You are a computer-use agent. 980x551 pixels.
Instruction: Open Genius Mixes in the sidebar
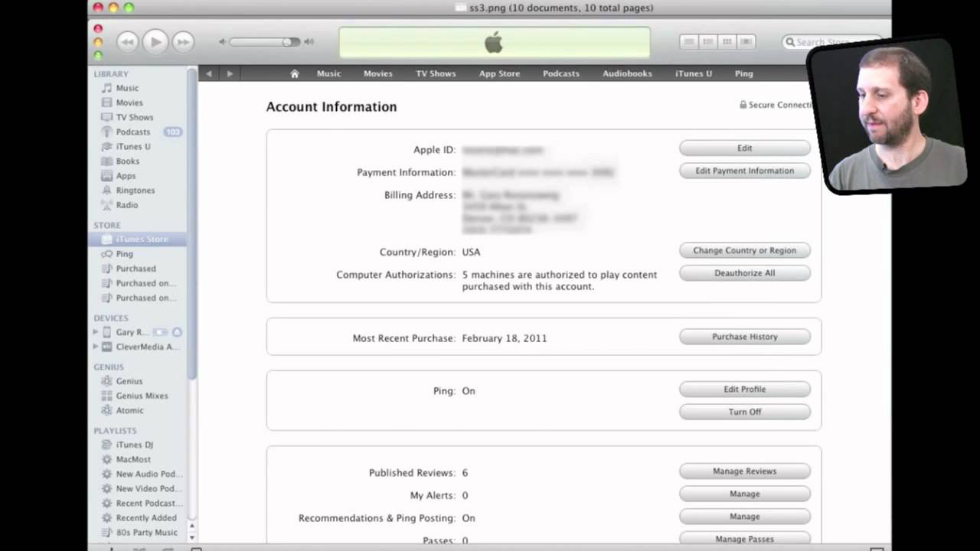pos(141,395)
